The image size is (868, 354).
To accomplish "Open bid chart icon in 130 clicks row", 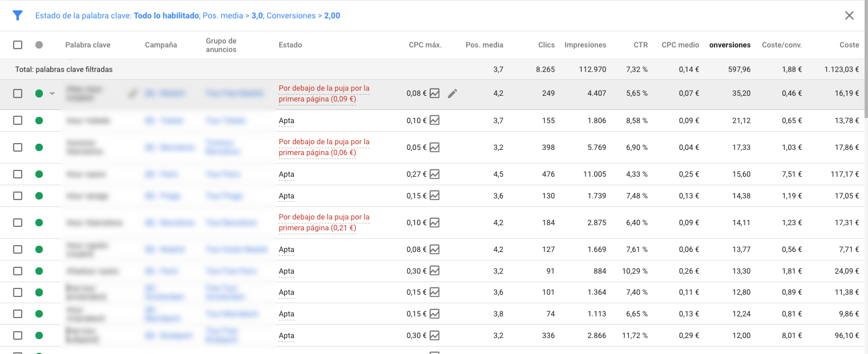I will click(434, 196).
